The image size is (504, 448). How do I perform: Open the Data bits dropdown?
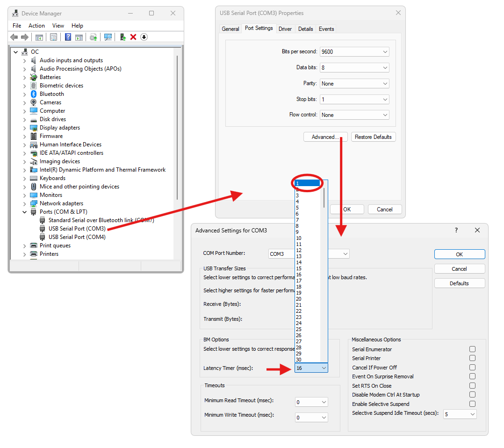pyautogui.click(x=354, y=67)
